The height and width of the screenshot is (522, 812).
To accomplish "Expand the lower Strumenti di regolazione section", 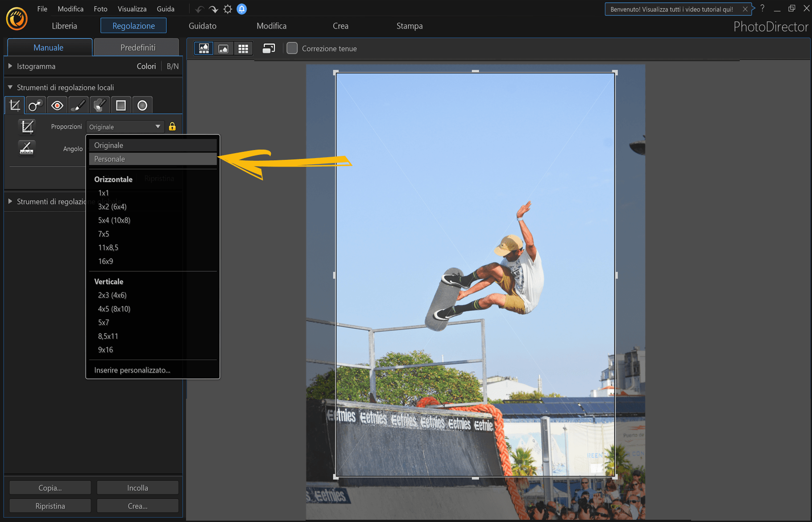I will click(10, 201).
